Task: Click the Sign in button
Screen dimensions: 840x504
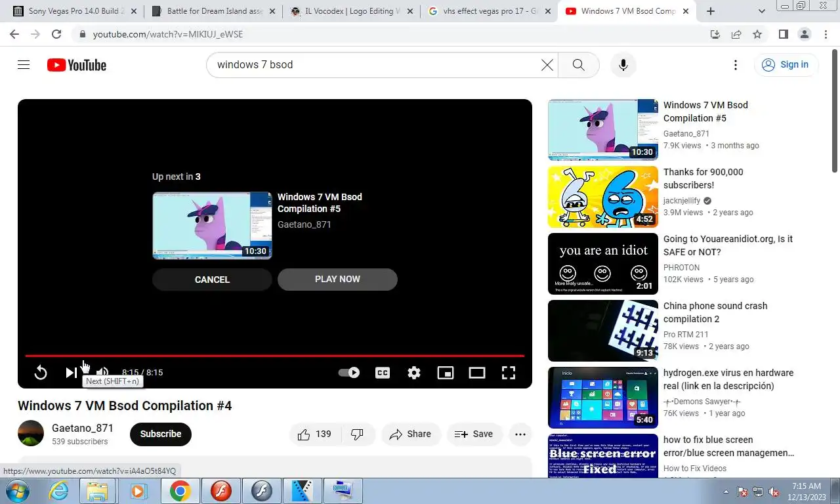Action: point(786,64)
